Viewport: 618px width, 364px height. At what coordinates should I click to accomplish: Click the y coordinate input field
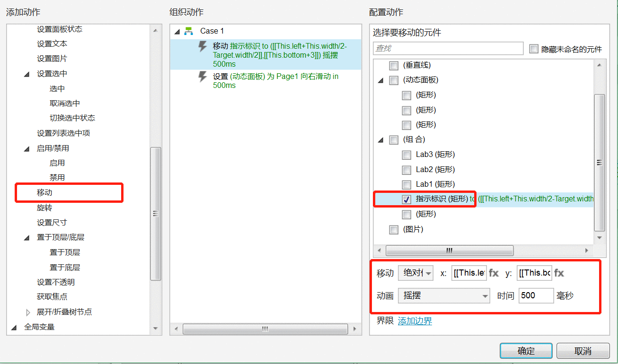tap(534, 273)
